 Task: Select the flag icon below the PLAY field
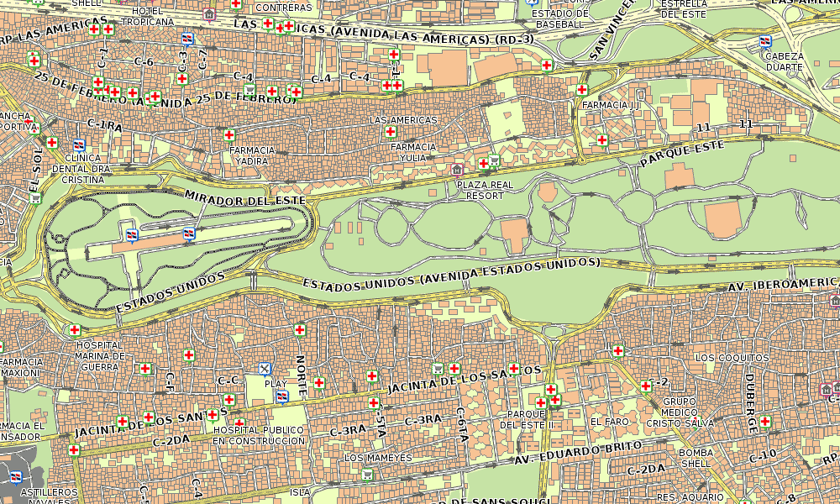coord(282,396)
